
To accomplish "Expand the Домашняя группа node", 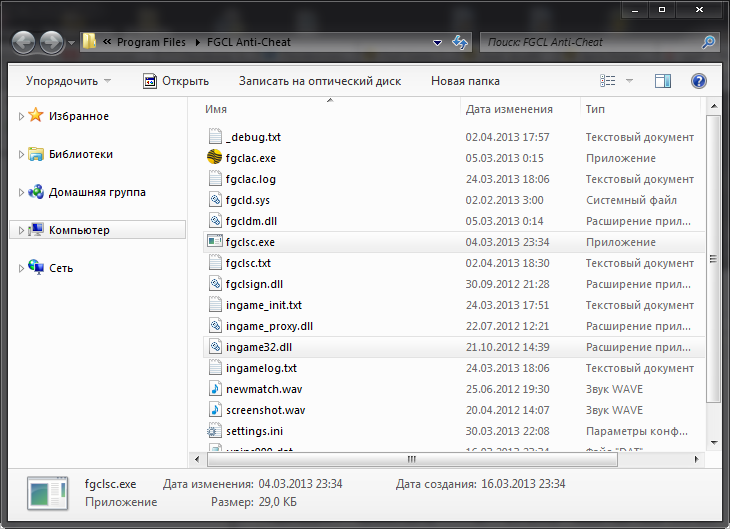I will tap(21, 192).
